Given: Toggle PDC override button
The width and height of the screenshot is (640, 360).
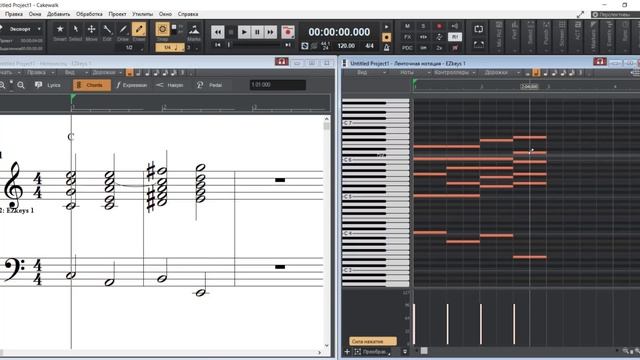Looking at the screenshot, I should pos(407,47).
